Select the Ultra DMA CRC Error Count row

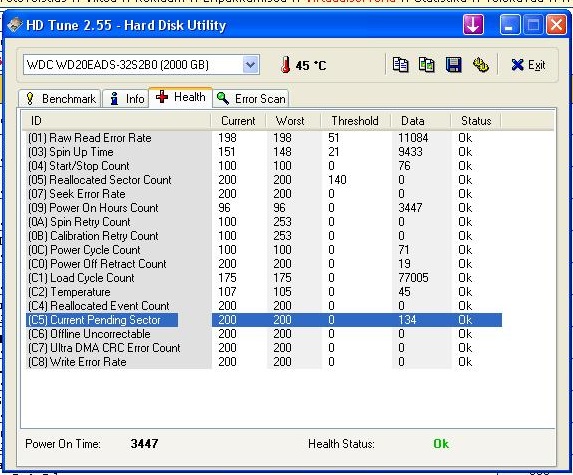[263, 348]
